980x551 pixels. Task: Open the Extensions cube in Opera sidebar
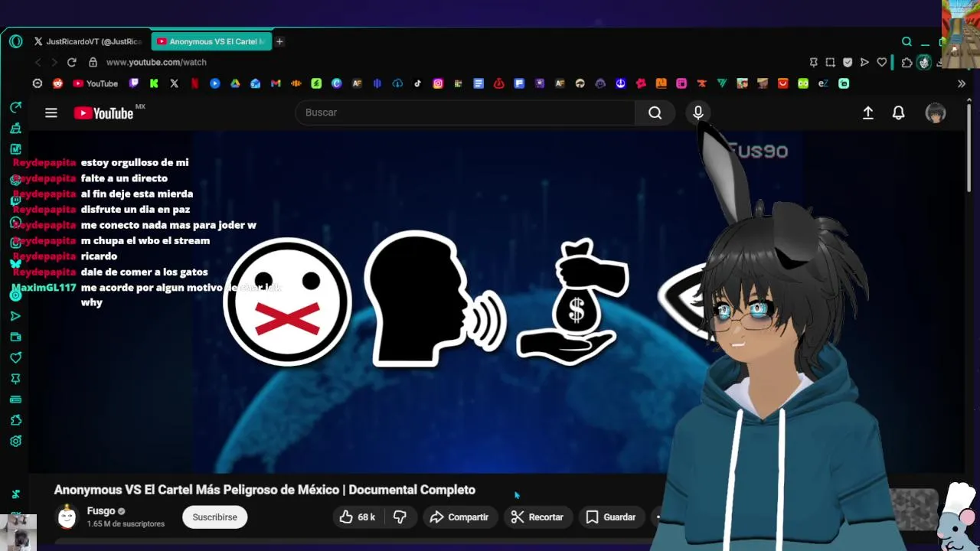[x=15, y=420]
